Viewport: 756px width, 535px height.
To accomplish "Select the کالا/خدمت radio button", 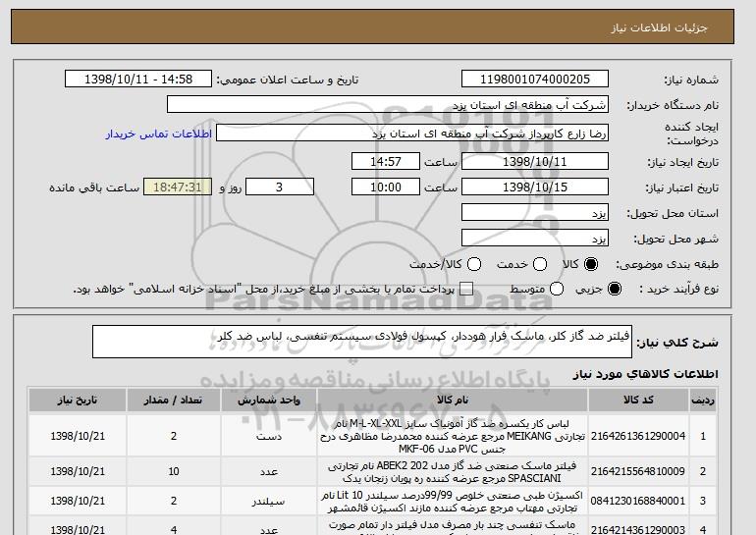I will (474, 264).
